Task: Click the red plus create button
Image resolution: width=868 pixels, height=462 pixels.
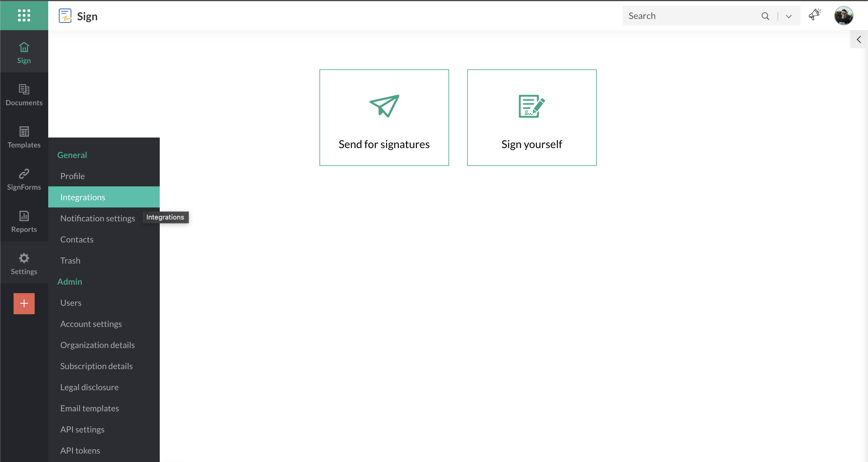Action: [24, 303]
